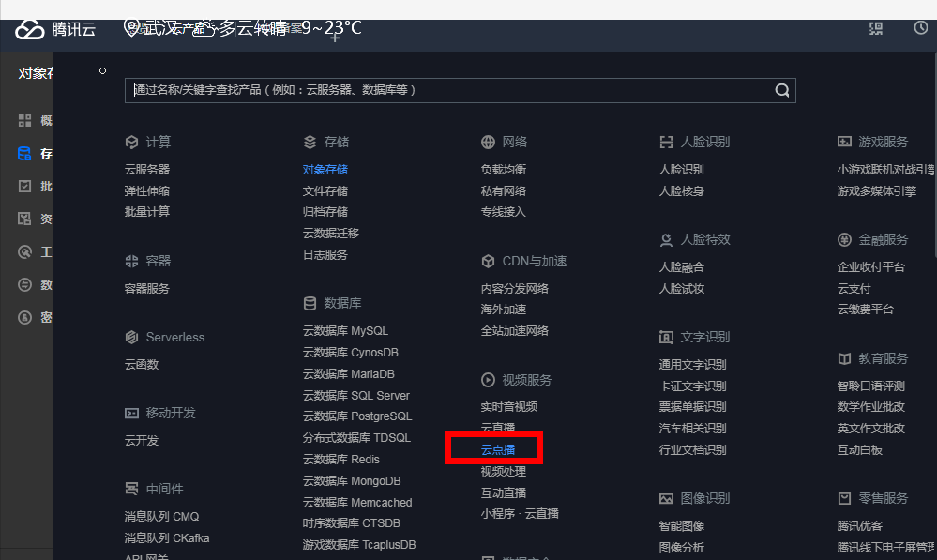Viewport: 937px width, 560px height.
Task: Open 负载均衡 product
Action: pos(503,169)
